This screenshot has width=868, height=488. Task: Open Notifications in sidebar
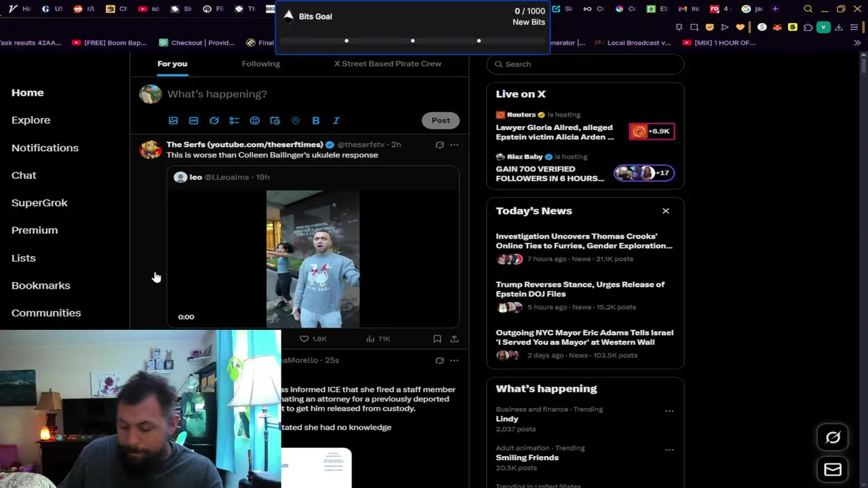coord(45,148)
